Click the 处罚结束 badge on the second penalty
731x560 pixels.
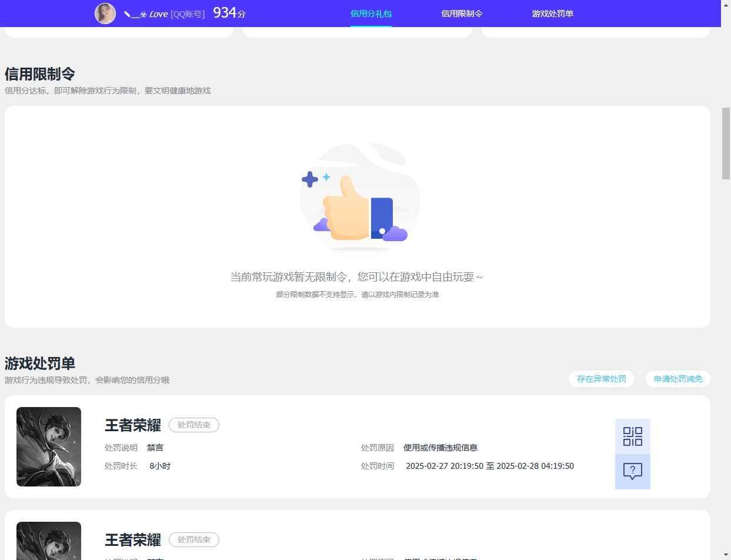click(x=193, y=539)
